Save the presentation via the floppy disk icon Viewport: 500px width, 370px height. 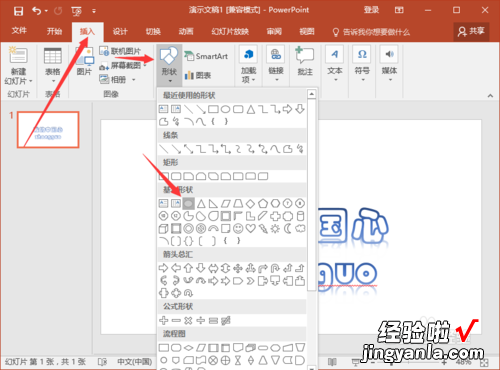pyautogui.click(x=18, y=11)
